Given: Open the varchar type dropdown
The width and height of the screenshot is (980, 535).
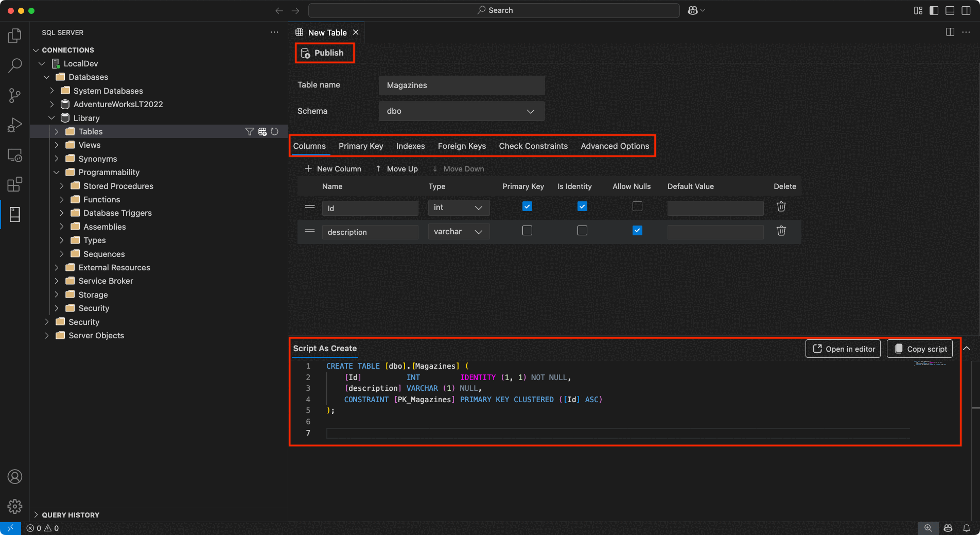Looking at the screenshot, I should point(458,232).
